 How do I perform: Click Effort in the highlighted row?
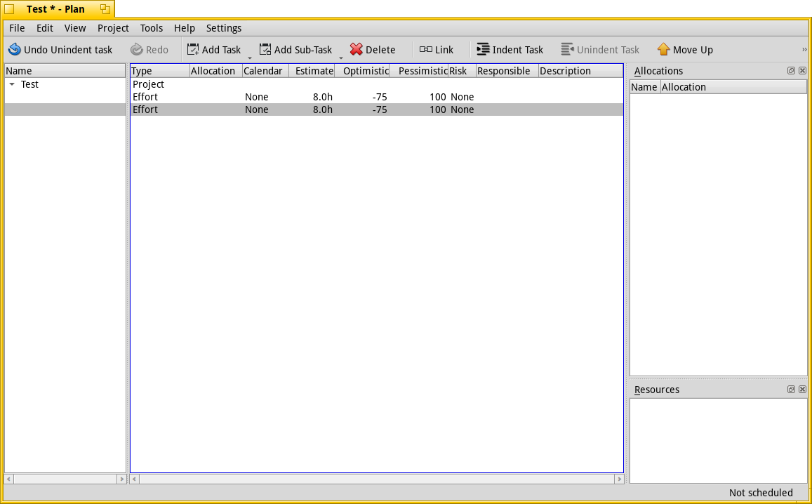145,110
